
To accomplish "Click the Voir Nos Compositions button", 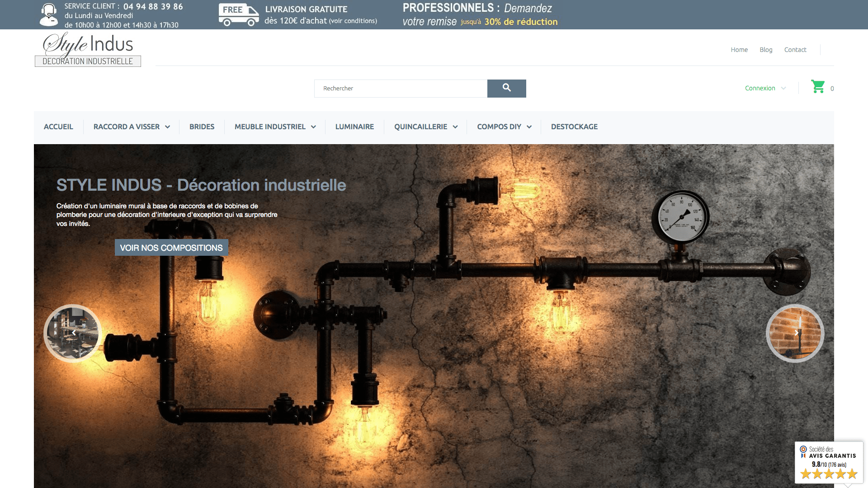I will [x=171, y=248].
